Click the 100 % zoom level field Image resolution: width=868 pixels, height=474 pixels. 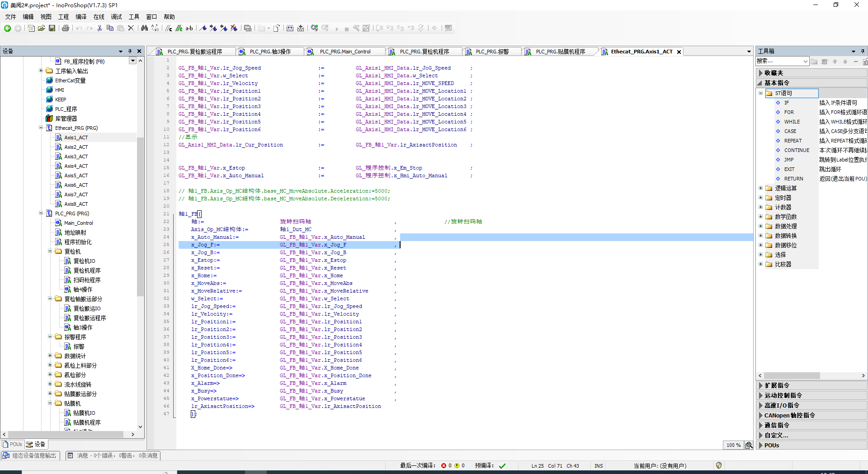click(733, 445)
